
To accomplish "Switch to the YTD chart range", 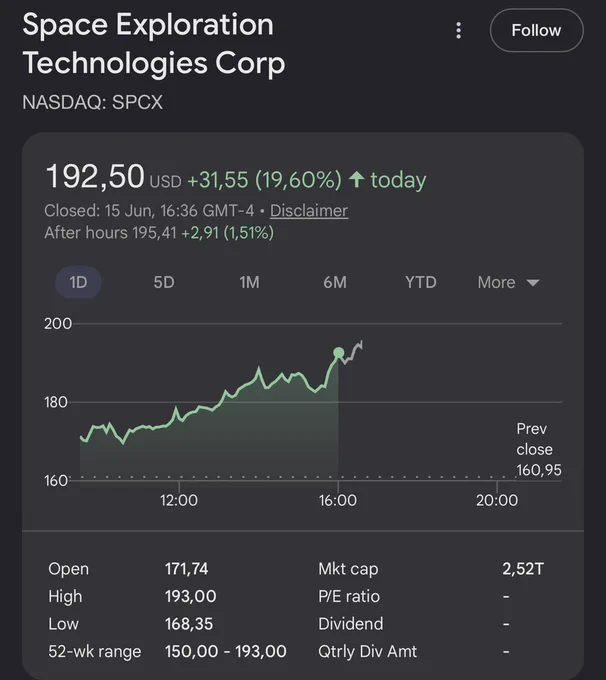I will 421,282.
